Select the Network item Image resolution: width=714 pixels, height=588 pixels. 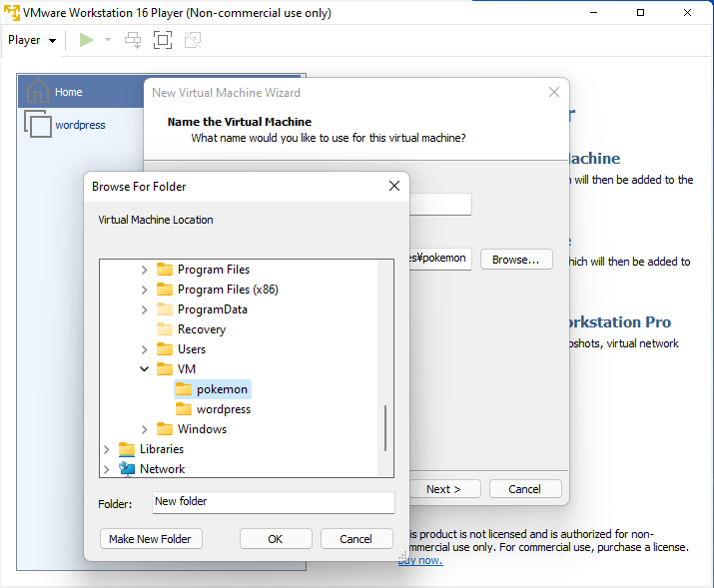click(162, 469)
